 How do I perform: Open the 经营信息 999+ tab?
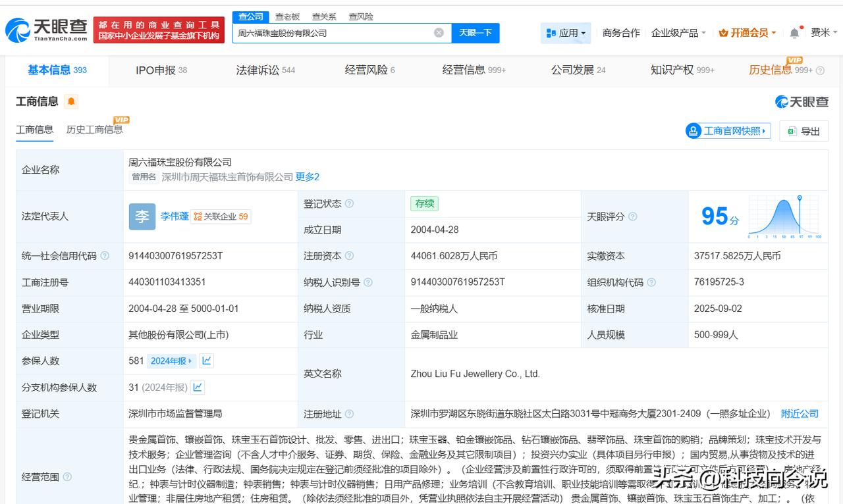coord(474,70)
